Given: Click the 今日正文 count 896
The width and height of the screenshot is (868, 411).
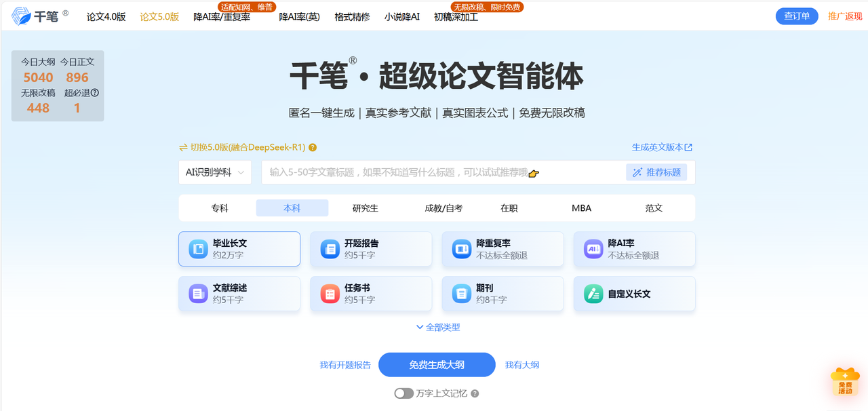Looking at the screenshot, I should [77, 78].
